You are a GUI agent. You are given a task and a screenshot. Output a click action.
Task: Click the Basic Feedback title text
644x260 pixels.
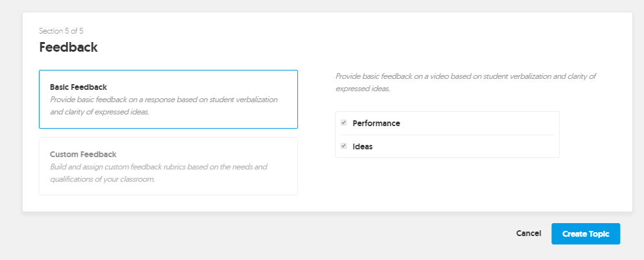pos(78,87)
